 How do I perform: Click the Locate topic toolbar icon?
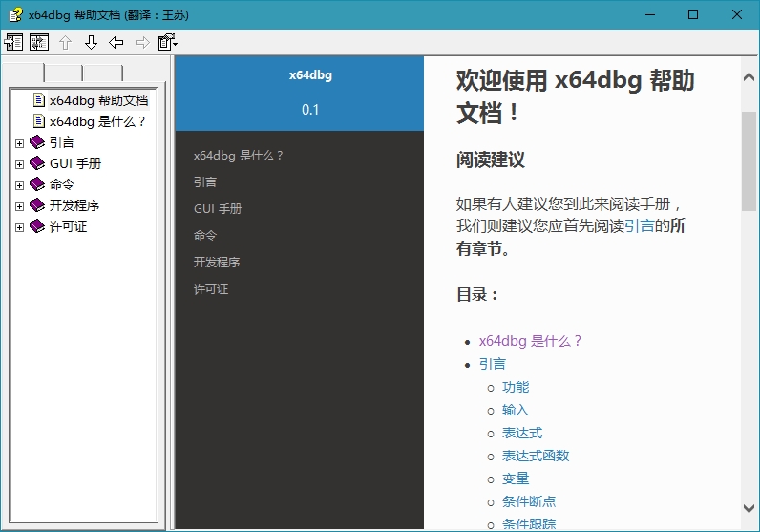click(39, 42)
